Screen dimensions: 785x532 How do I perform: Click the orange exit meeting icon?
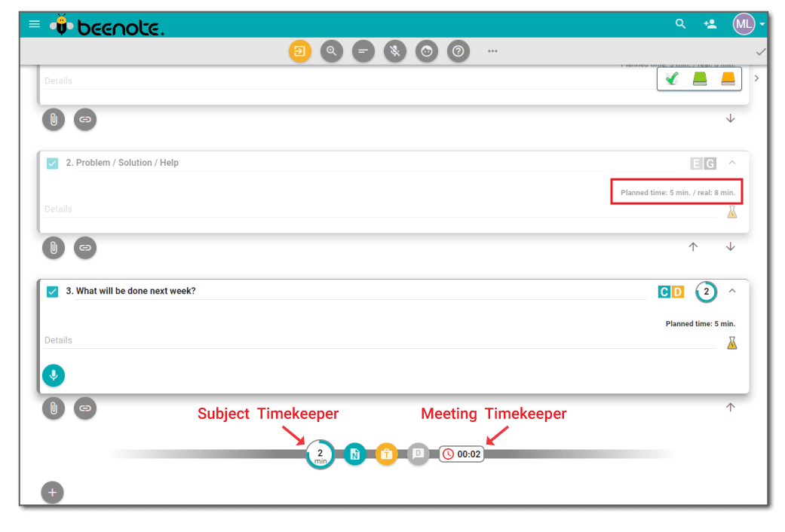tap(300, 51)
